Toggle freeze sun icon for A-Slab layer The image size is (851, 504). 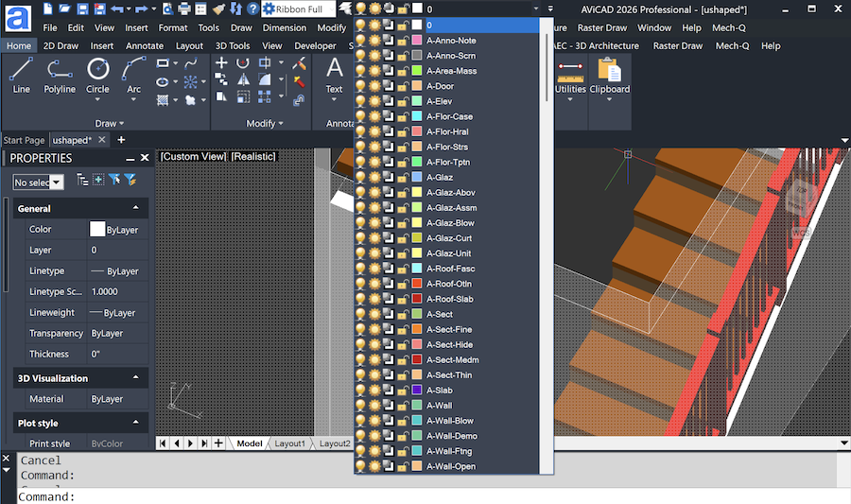coord(374,391)
